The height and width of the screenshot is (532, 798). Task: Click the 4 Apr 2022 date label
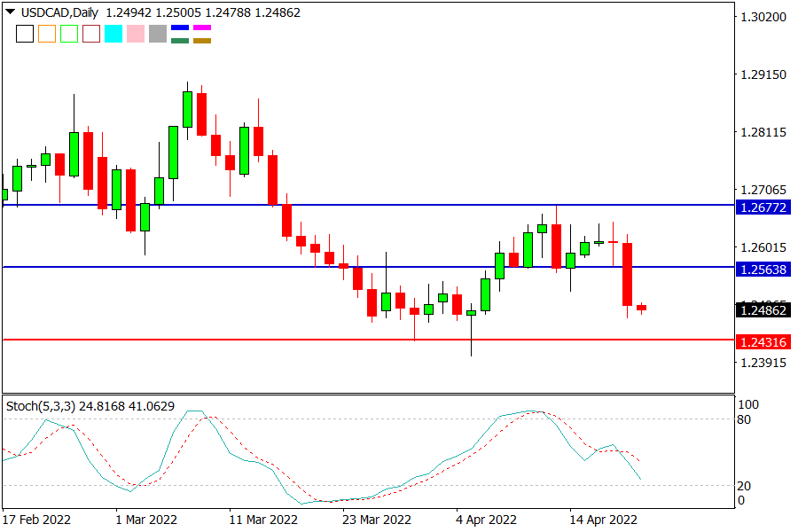tap(486, 520)
